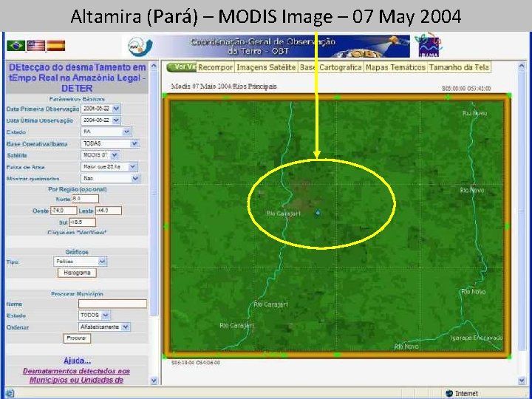Click the Internet zone globe icon

(x=449, y=394)
